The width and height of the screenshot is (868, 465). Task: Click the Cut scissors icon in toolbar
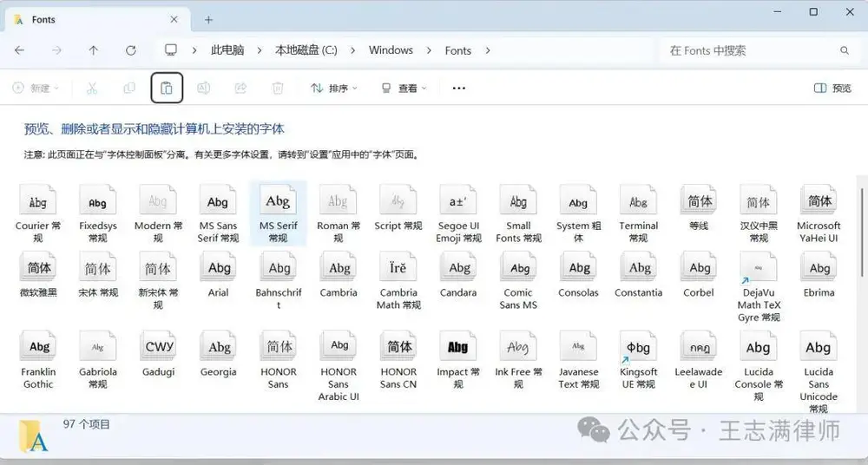(92, 88)
